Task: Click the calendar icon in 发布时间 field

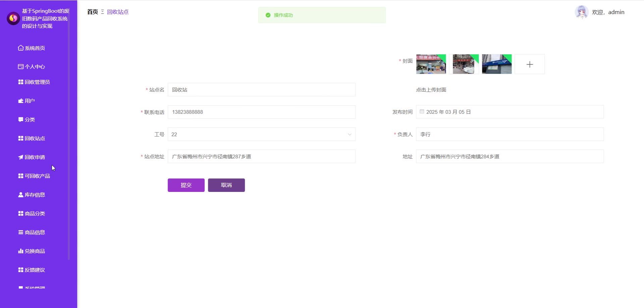Action: tap(422, 111)
